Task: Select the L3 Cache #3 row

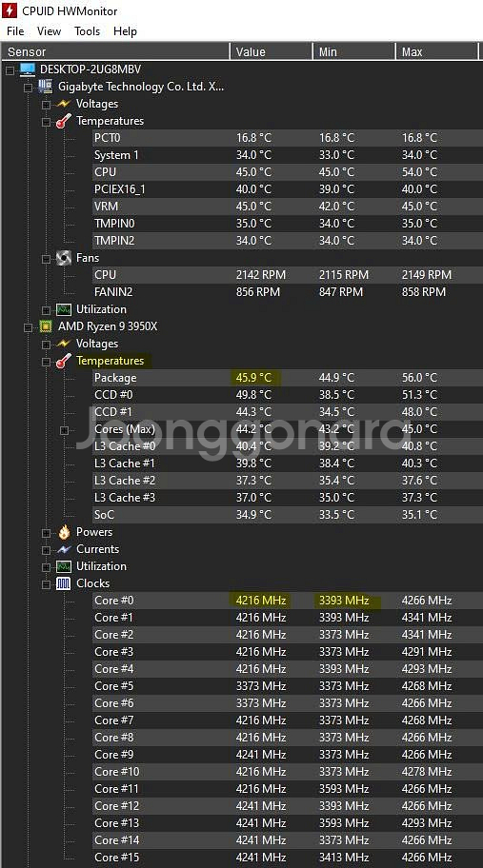Action: pyautogui.click(x=287, y=497)
